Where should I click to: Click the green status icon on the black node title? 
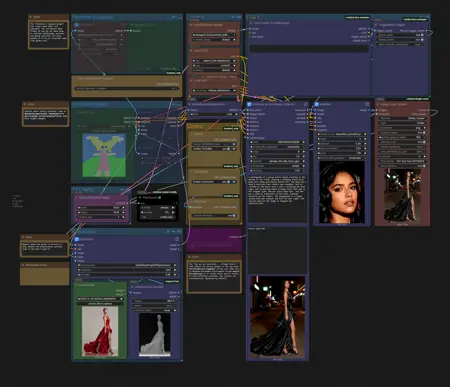[160, 198]
